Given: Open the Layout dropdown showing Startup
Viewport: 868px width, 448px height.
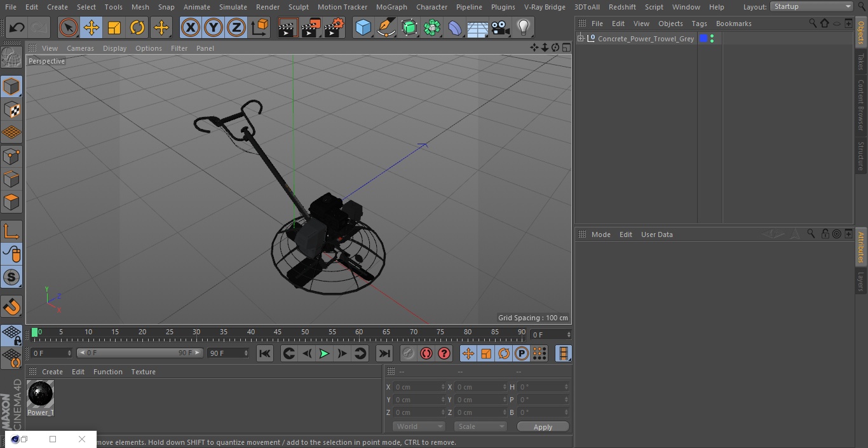Looking at the screenshot, I should tap(811, 6).
